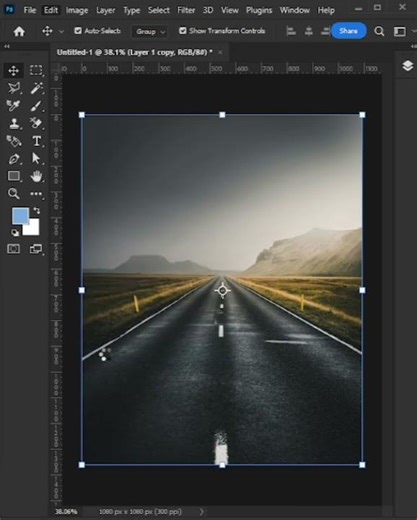Click the blue Share button
Image resolution: width=417 pixels, height=520 pixels.
349,31
